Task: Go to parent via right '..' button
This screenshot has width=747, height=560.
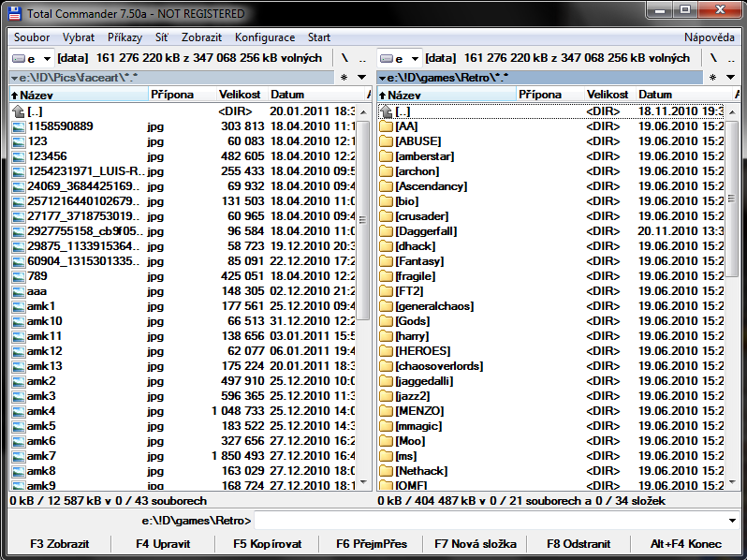Action: click(731, 58)
